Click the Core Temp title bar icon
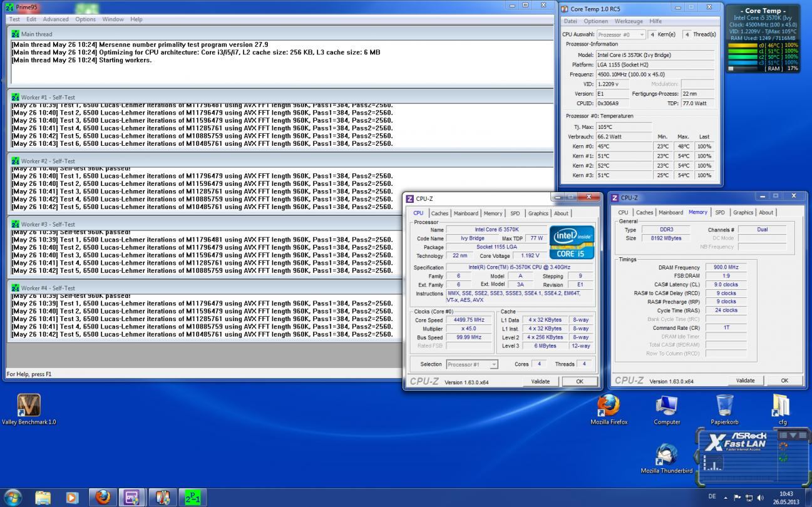 tap(565, 9)
